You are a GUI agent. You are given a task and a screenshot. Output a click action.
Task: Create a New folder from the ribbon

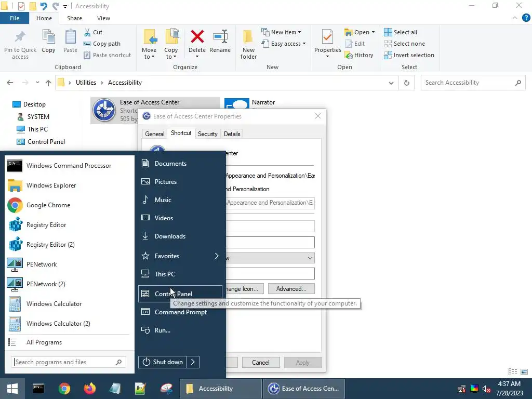(248, 45)
